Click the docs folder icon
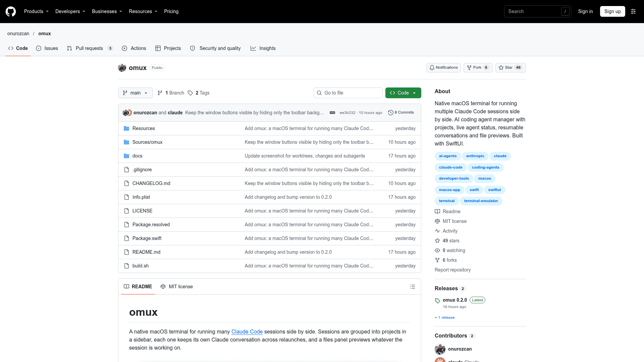 (x=126, y=156)
